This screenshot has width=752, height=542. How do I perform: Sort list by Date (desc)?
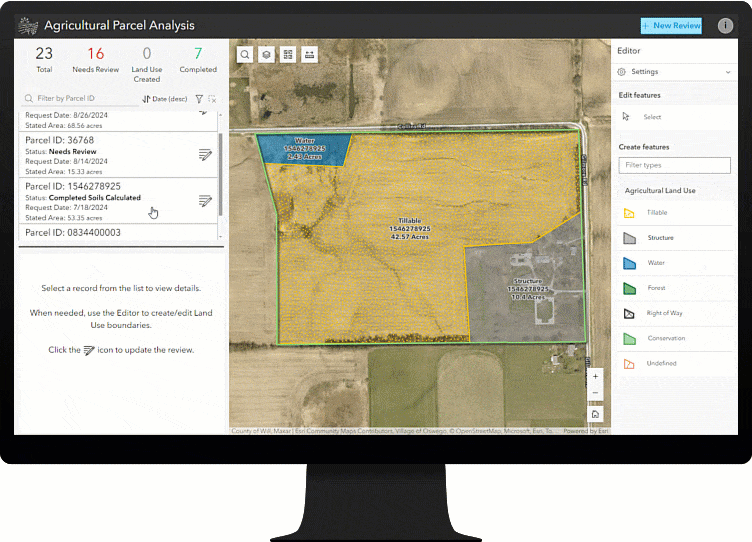tap(164, 99)
